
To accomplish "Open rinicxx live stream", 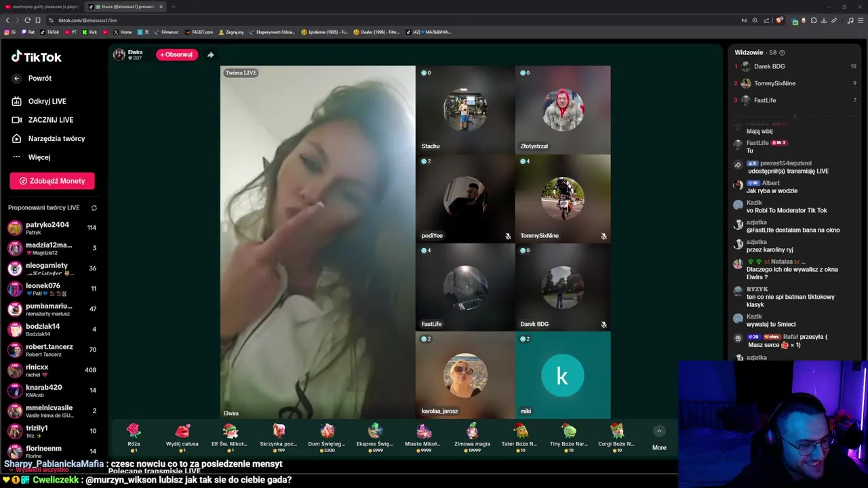I will click(x=52, y=370).
